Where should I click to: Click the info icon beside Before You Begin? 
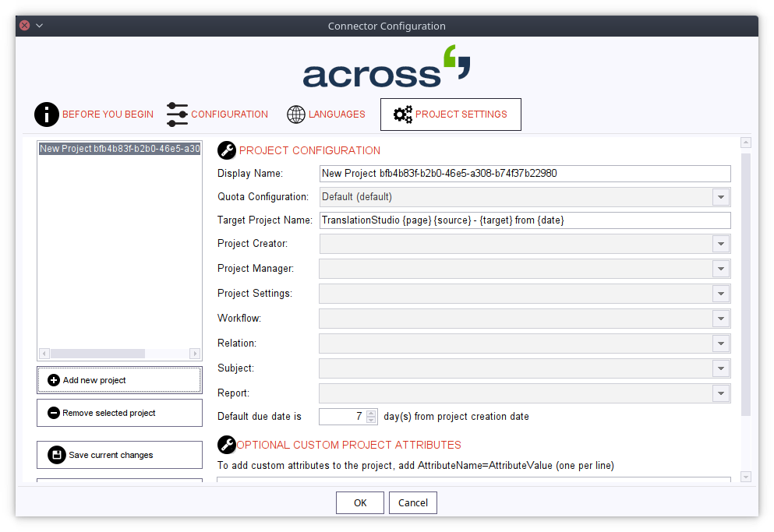pos(47,115)
